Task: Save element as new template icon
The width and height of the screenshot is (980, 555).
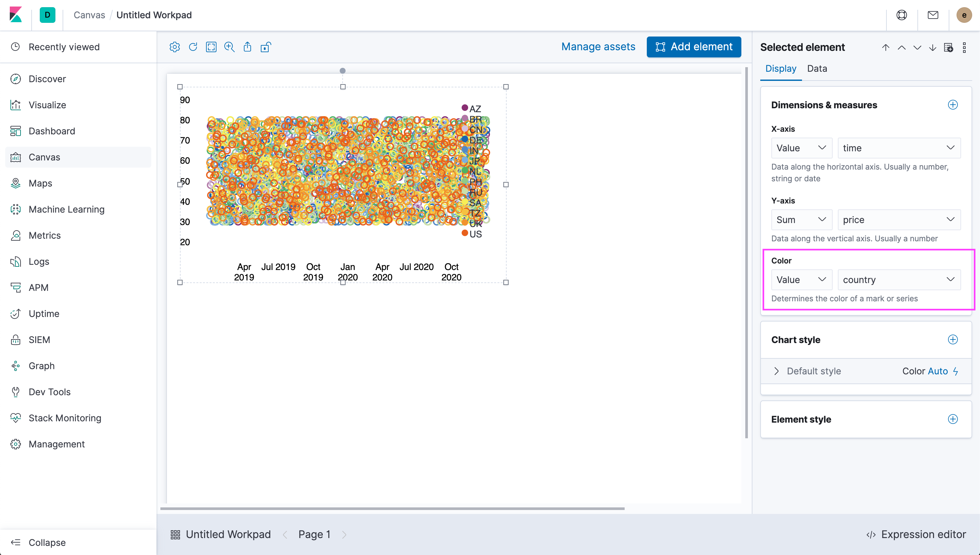Action: [x=948, y=47]
